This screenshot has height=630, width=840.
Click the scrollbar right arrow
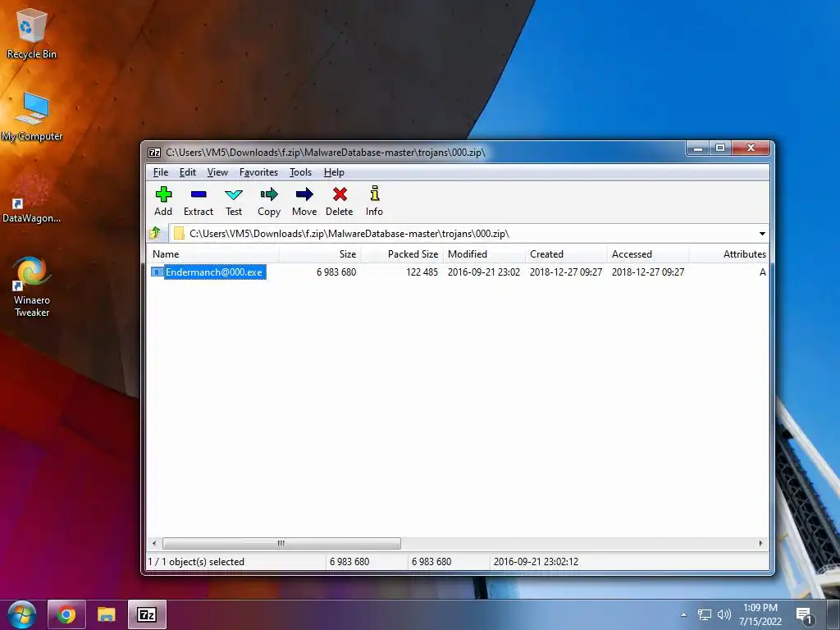tap(760, 543)
